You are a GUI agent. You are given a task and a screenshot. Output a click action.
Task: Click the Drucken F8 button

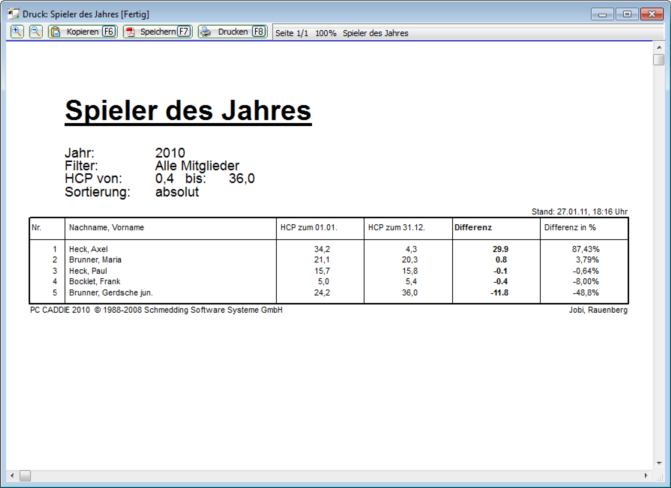[233, 32]
